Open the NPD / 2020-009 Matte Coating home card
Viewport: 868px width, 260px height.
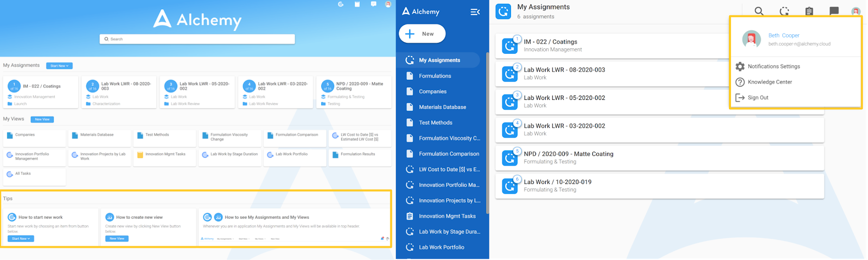[x=354, y=92]
